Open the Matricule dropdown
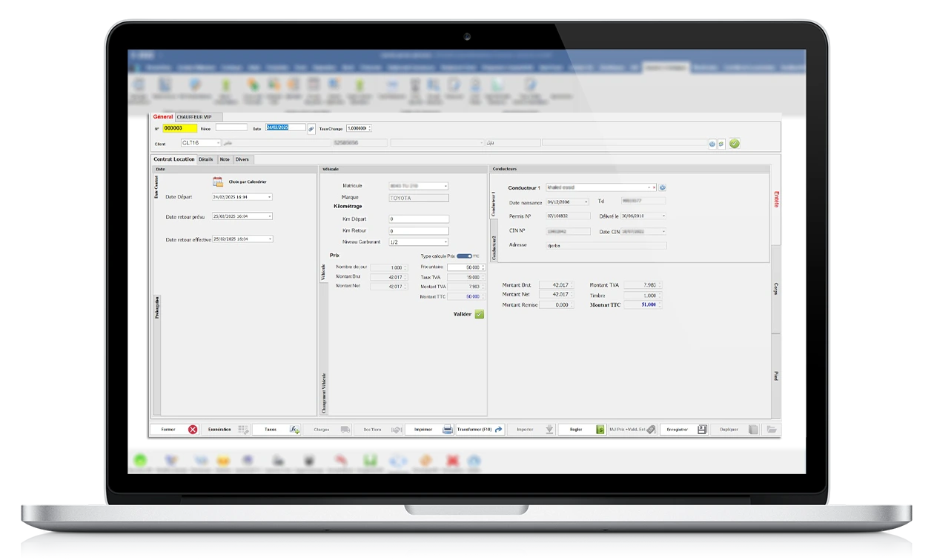Image resolution: width=934 pixels, height=560 pixels. (x=446, y=186)
